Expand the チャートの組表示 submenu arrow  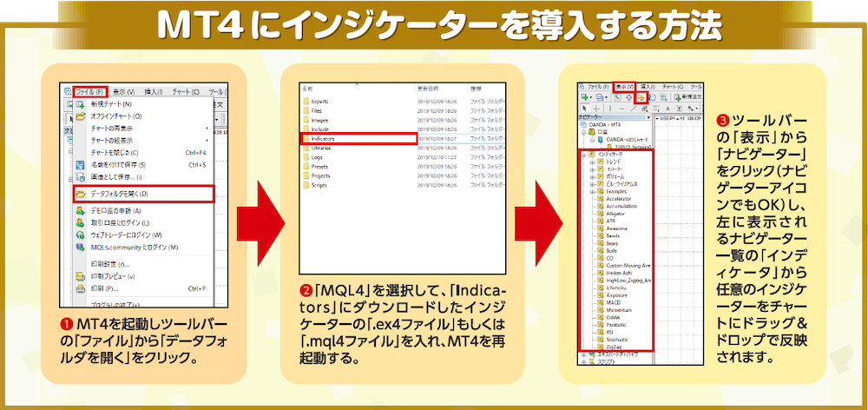pyautogui.click(x=207, y=141)
